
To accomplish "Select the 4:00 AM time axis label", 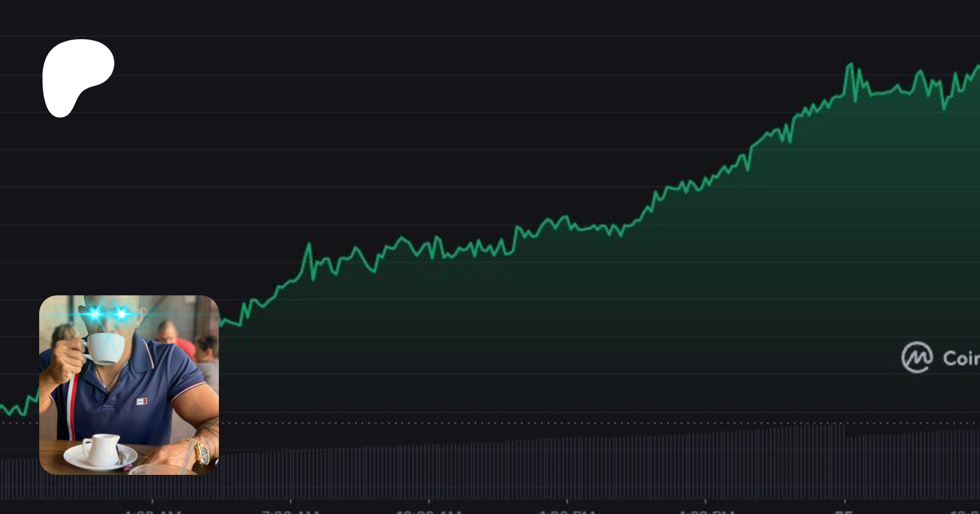I will [x=152, y=511].
